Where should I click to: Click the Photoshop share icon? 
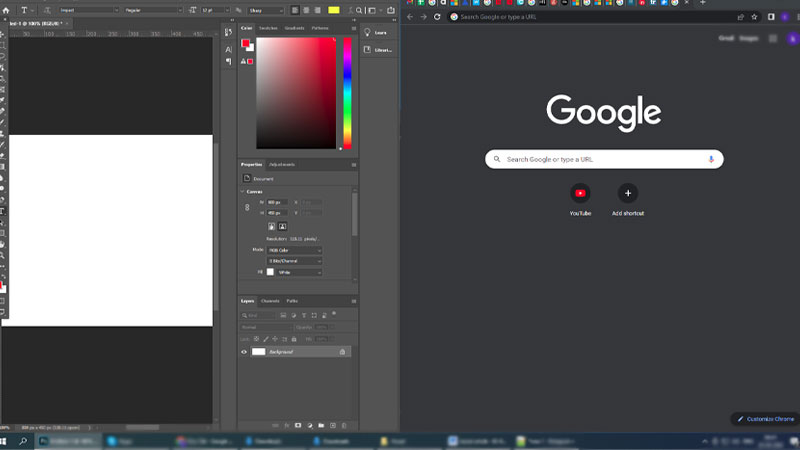[x=391, y=10]
